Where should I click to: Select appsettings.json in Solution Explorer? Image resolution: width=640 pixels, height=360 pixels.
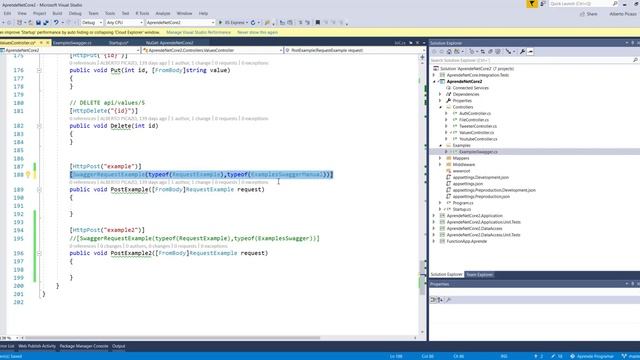[468, 184]
